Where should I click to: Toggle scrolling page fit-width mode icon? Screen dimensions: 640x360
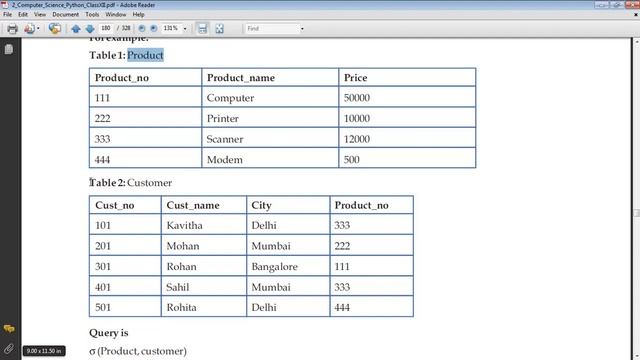(202, 29)
